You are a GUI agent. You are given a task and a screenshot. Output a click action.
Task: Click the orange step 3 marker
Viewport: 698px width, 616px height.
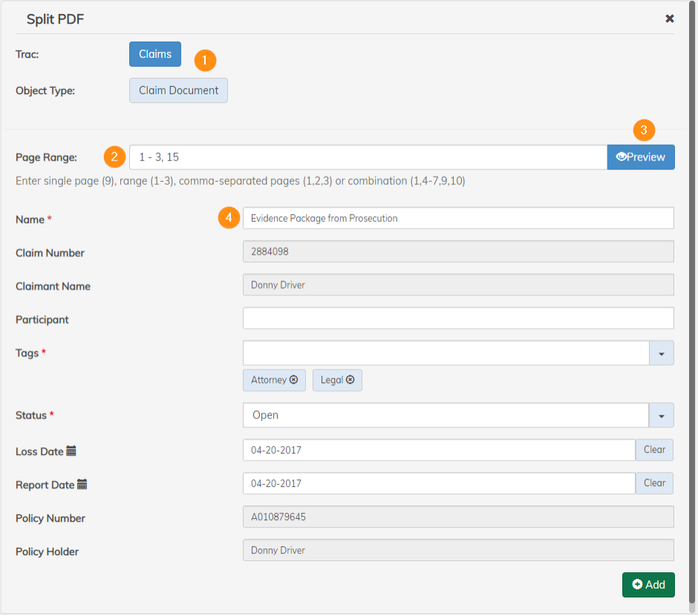(644, 130)
